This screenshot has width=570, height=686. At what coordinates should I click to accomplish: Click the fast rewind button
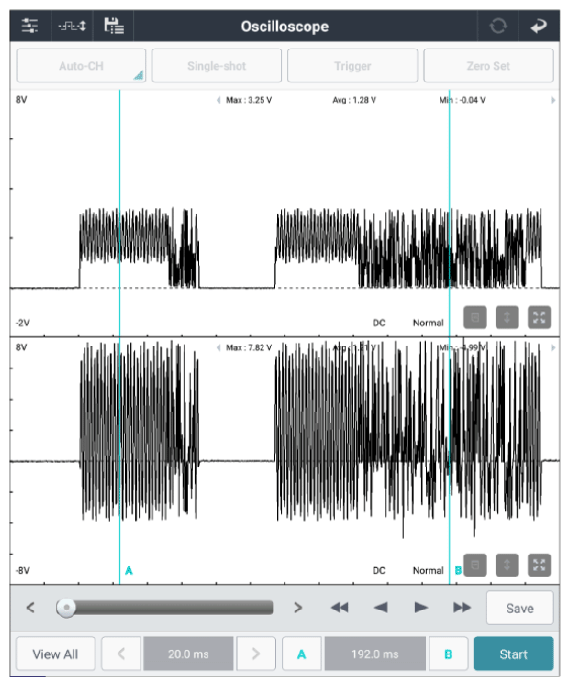coord(339,607)
